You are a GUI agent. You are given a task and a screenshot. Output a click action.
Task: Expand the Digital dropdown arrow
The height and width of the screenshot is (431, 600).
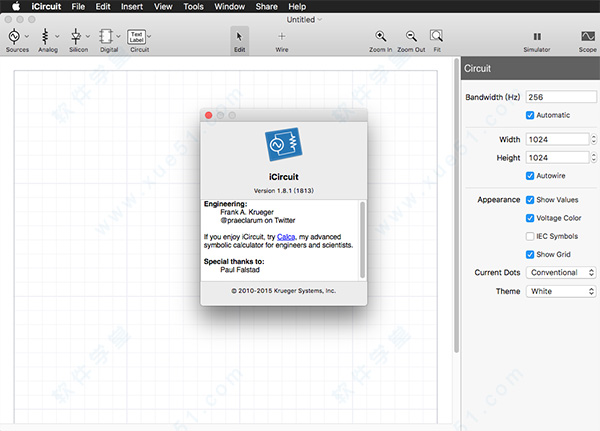(x=118, y=36)
